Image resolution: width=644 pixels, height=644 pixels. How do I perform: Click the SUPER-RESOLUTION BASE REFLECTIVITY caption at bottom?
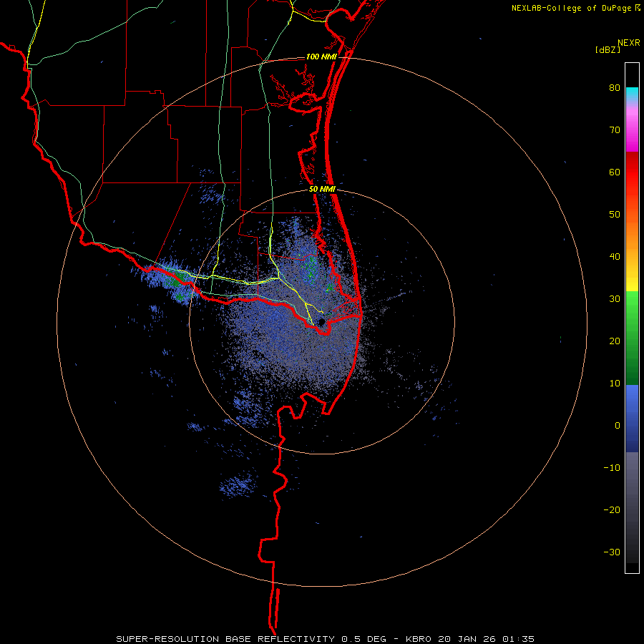(325, 639)
